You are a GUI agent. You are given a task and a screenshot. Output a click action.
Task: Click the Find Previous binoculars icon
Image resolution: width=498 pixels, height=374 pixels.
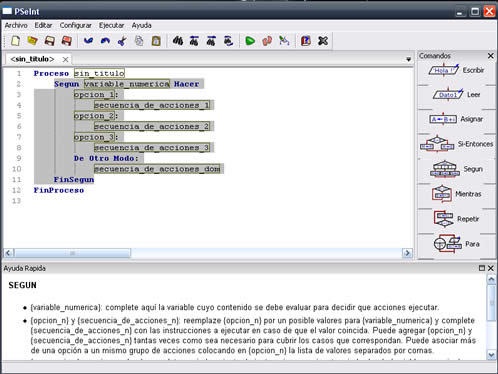coord(194,41)
